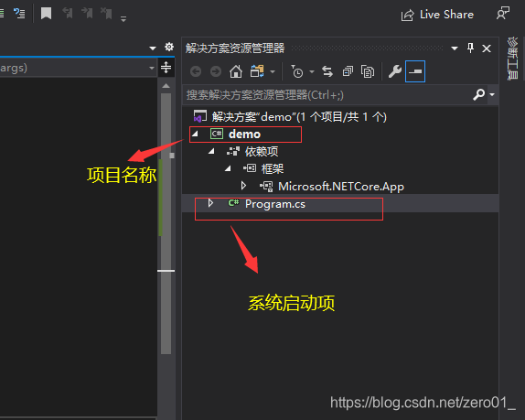This screenshot has width=525, height=420.
Task: Select the demo C# project node
Action: click(x=245, y=135)
